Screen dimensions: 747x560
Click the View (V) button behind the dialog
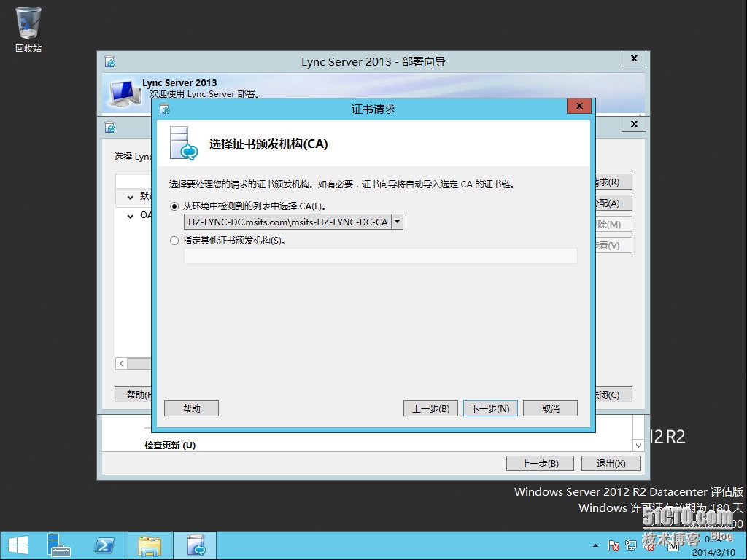coord(614,246)
